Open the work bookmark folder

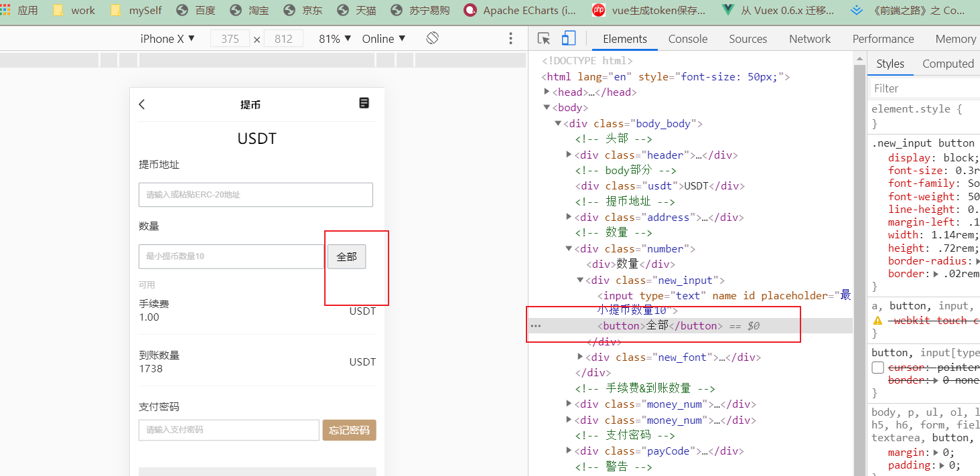click(x=74, y=10)
